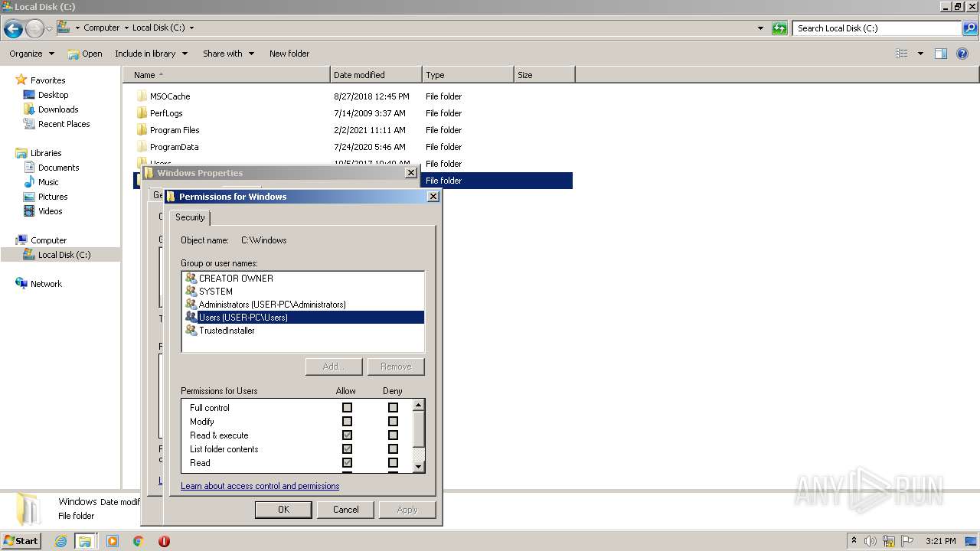Sort by Date modified column
This screenshot has height=551, width=980.
pyautogui.click(x=376, y=75)
